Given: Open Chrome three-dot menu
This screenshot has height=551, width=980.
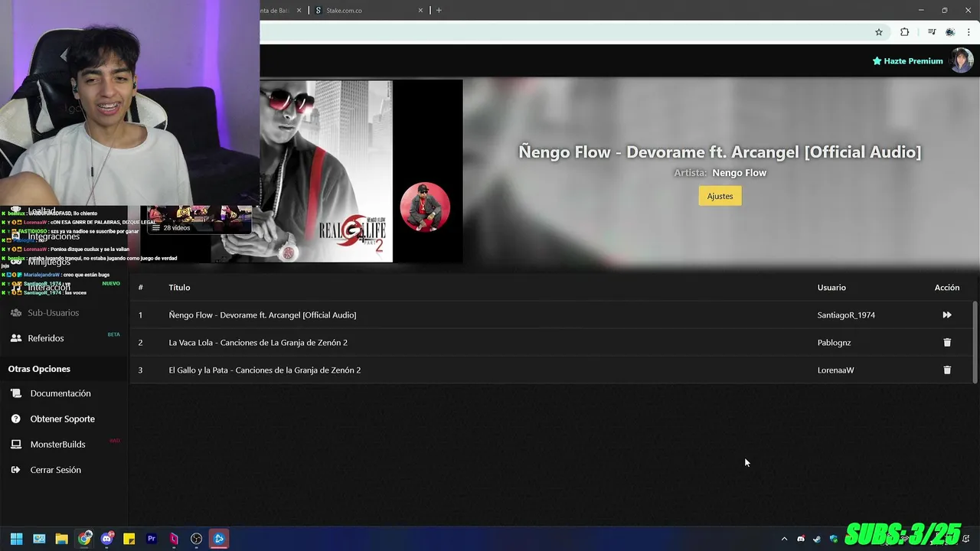Looking at the screenshot, I should click(969, 32).
